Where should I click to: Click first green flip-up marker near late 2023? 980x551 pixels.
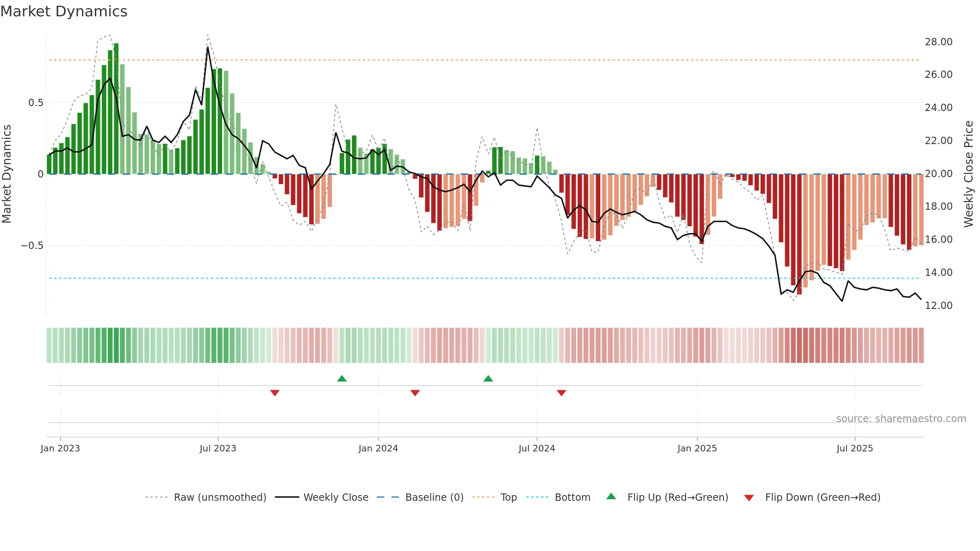(x=342, y=378)
